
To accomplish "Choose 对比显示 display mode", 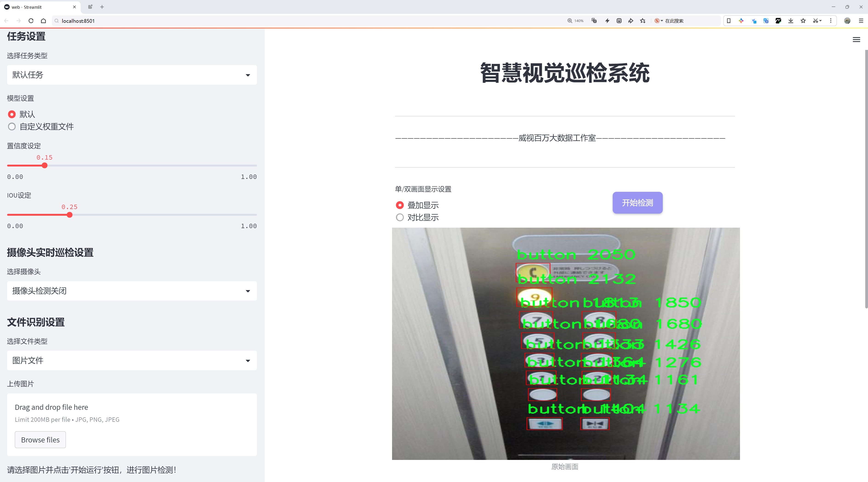I will [x=417, y=217].
